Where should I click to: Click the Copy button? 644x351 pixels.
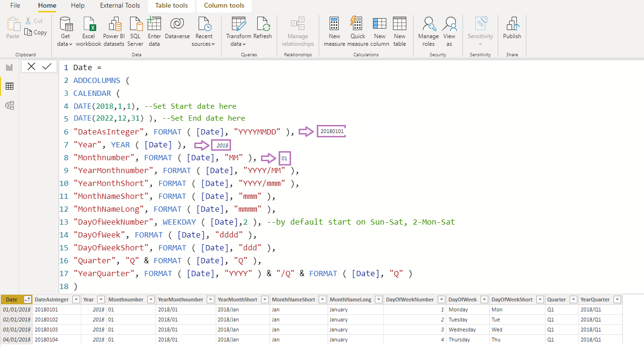point(36,32)
